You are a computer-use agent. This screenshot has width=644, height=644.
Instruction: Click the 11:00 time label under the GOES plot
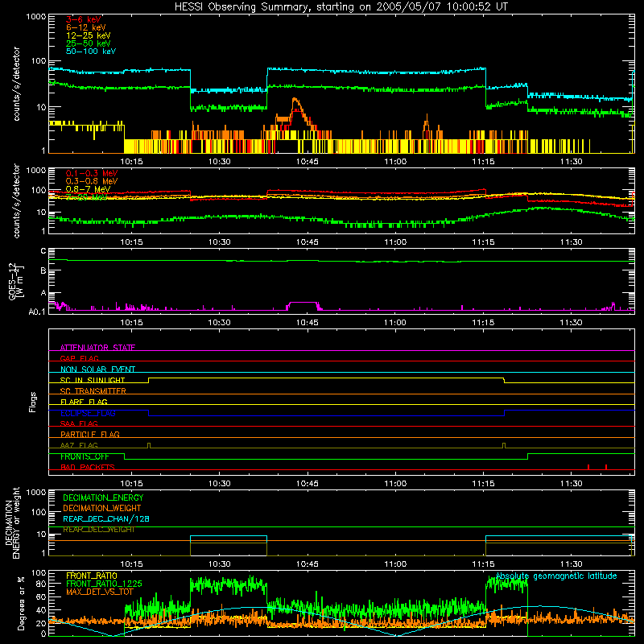pos(395,323)
